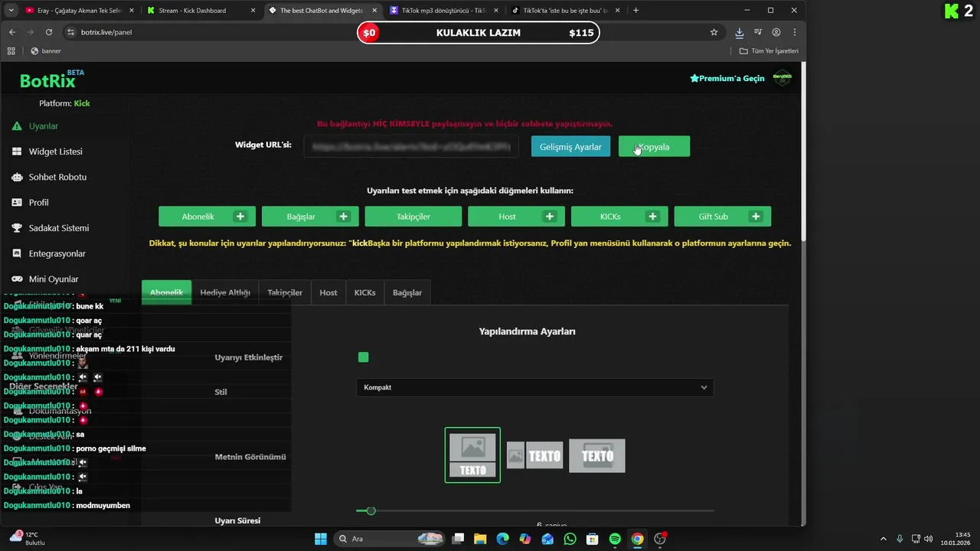Click the Profil card icon
Screen dimensions: 980x551
tap(17, 203)
